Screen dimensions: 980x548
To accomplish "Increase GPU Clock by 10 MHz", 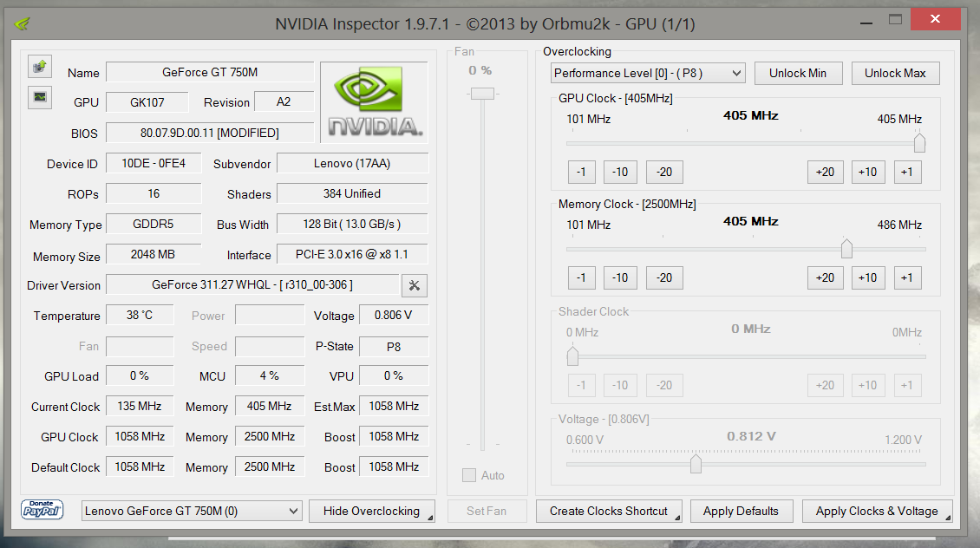I will pos(868,172).
